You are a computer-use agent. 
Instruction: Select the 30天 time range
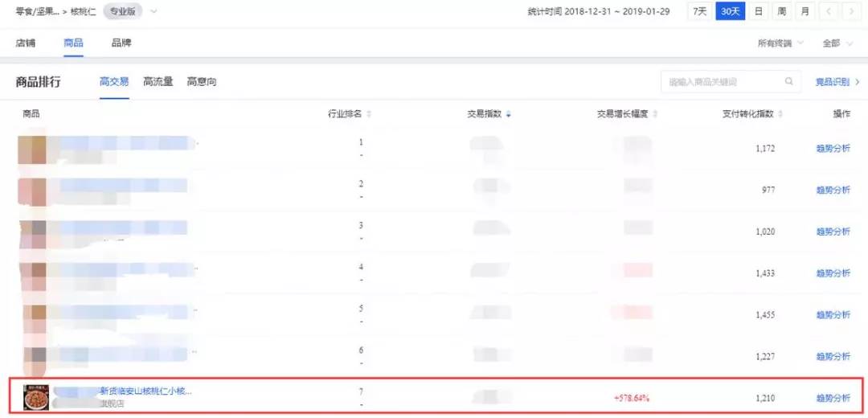(730, 11)
